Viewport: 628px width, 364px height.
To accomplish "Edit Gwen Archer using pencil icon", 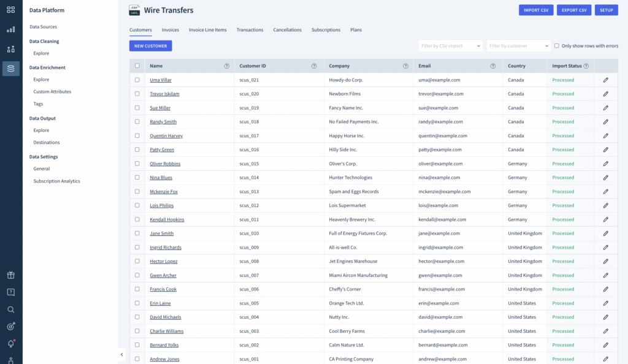I will tap(605, 275).
